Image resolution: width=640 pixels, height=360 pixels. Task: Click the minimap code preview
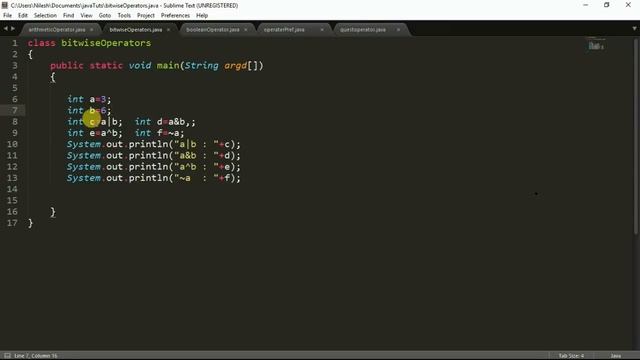596,45
